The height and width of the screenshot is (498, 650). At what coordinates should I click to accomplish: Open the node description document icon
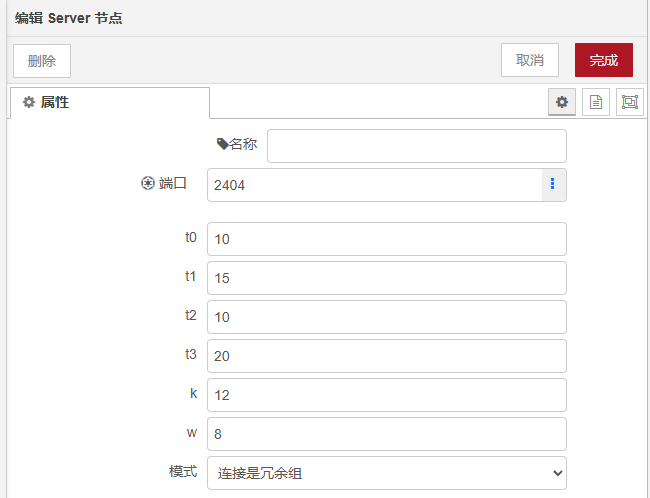click(596, 102)
